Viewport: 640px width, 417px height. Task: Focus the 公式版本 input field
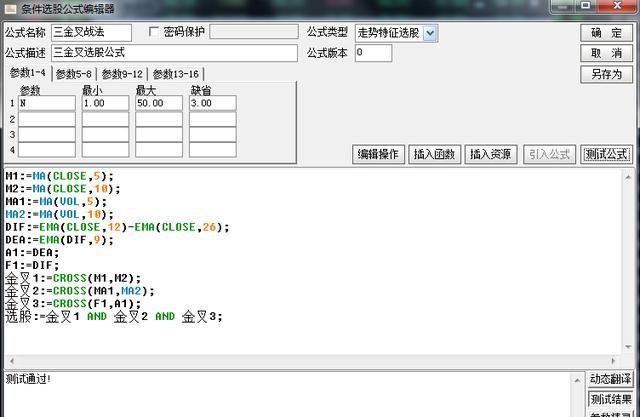click(x=373, y=53)
